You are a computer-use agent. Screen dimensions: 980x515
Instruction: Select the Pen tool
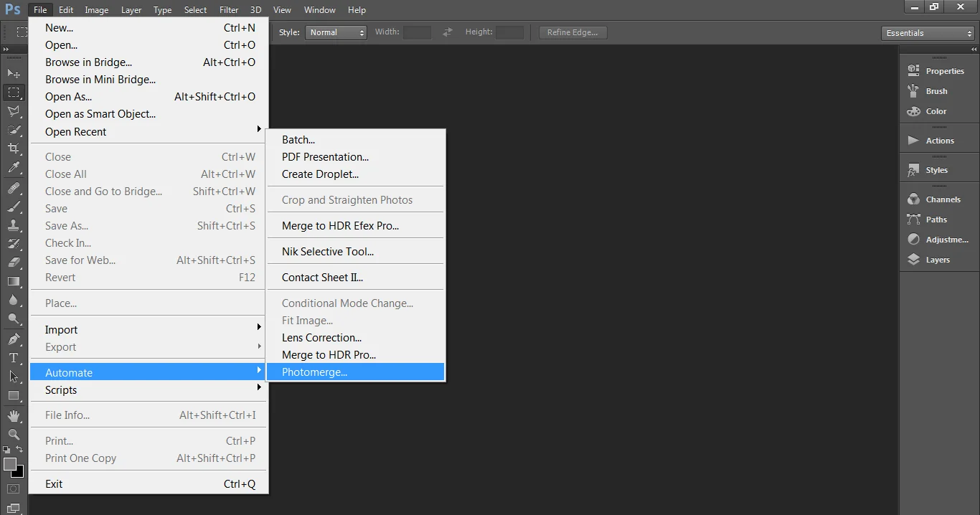[14, 339]
